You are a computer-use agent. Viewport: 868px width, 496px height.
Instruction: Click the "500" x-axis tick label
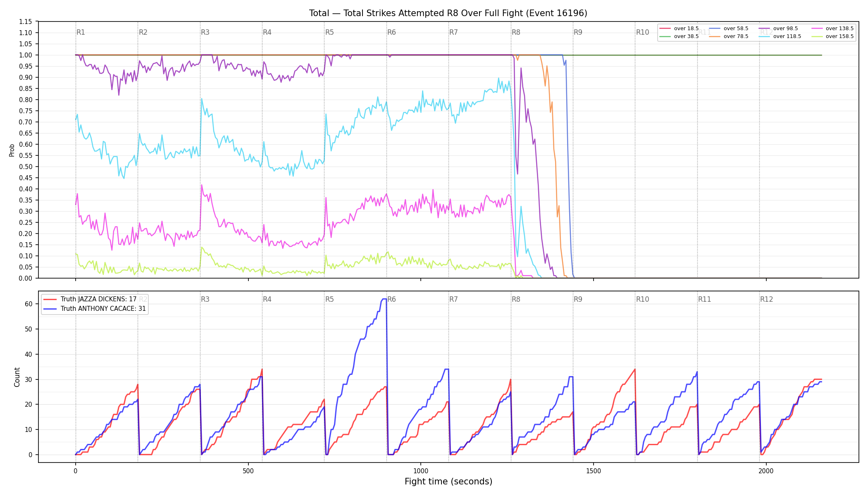tap(248, 471)
